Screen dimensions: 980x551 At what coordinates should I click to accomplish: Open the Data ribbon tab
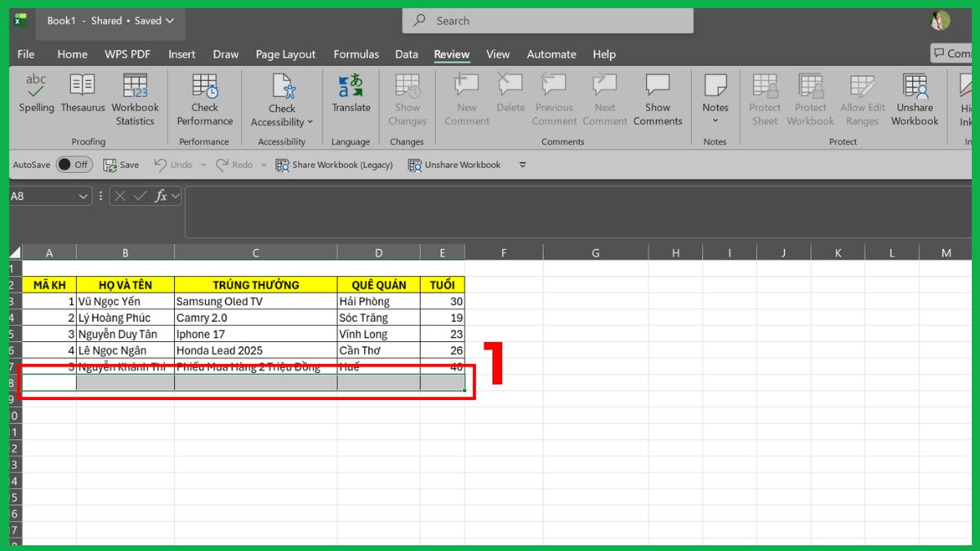(x=406, y=54)
